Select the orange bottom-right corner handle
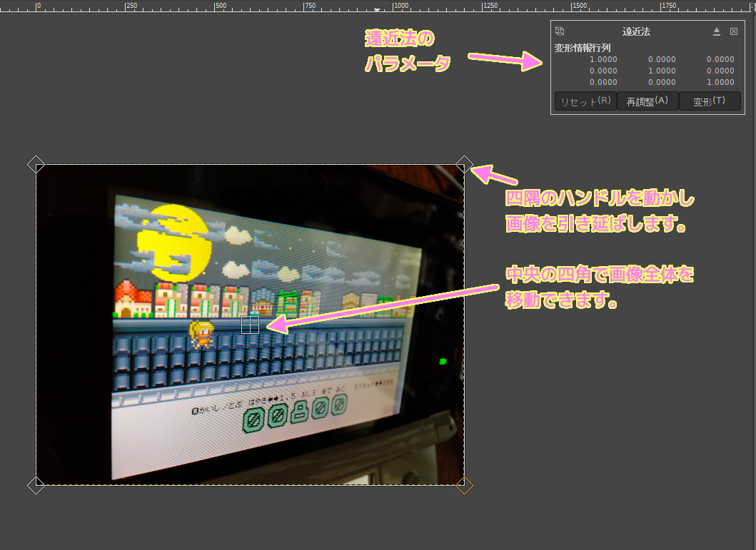Screen dimensions: 756x550 point(464,486)
